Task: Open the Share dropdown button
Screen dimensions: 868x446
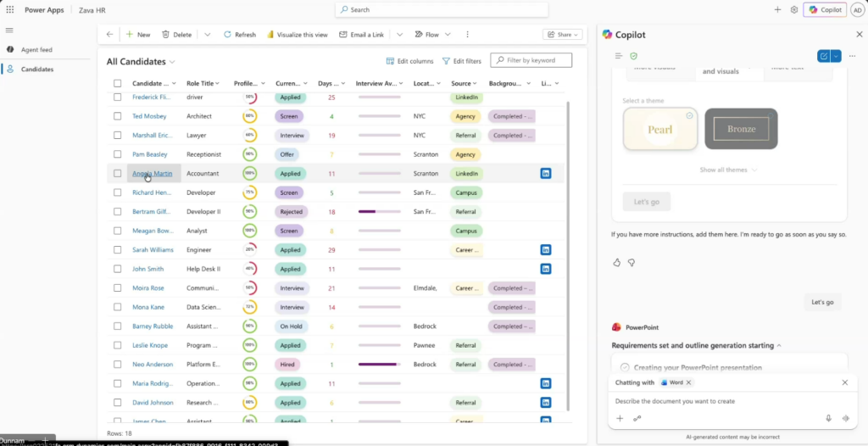Action: pos(563,35)
